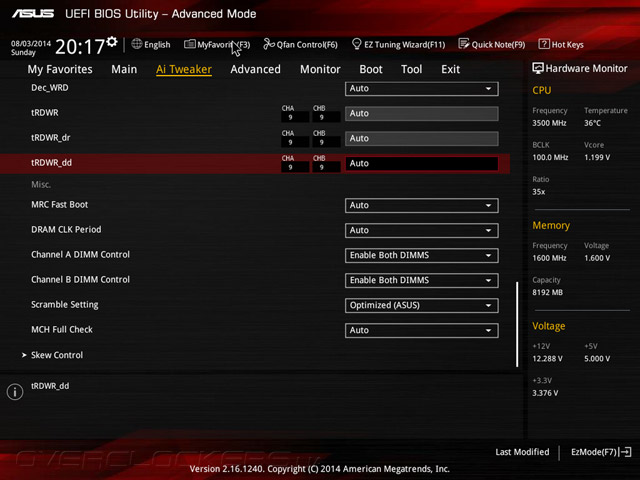Expand the DRAM CLK Period dropdown

tap(422, 230)
